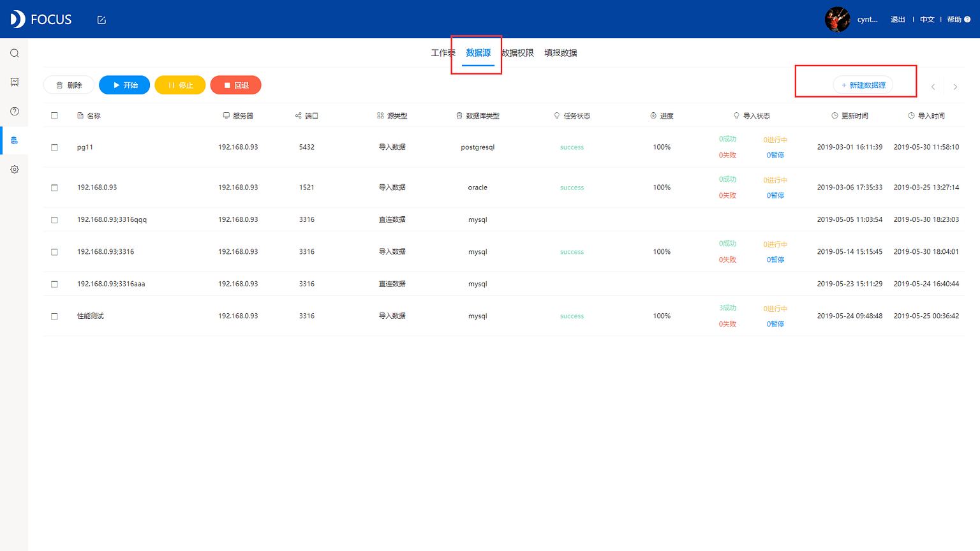The width and height of the screenshot is (980, 551).
Task: Open the settings gear in left sidebar
Action: pyautogui.click(x=14, y=170)
